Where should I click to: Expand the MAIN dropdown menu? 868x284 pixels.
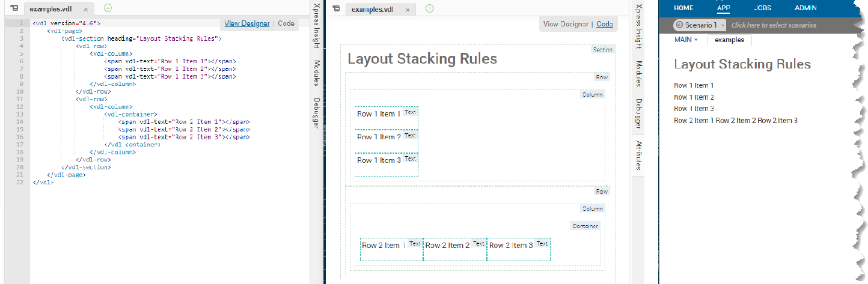[686, 40]
